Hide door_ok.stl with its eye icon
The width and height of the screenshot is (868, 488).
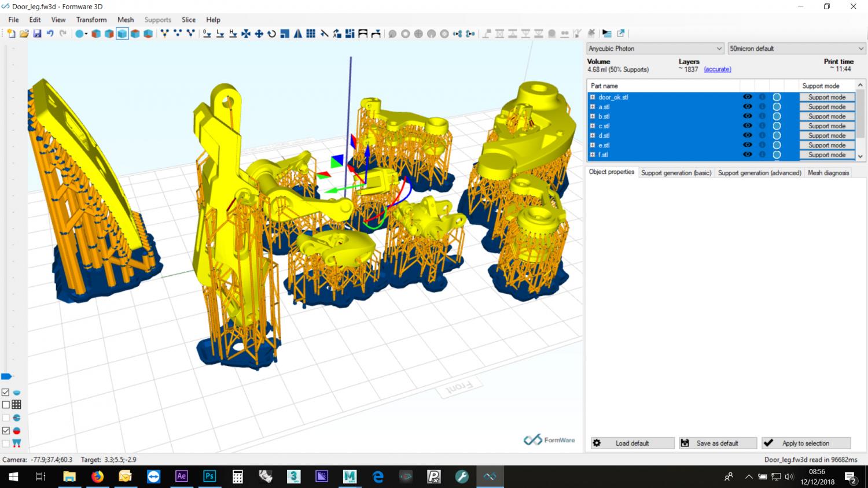747,97
